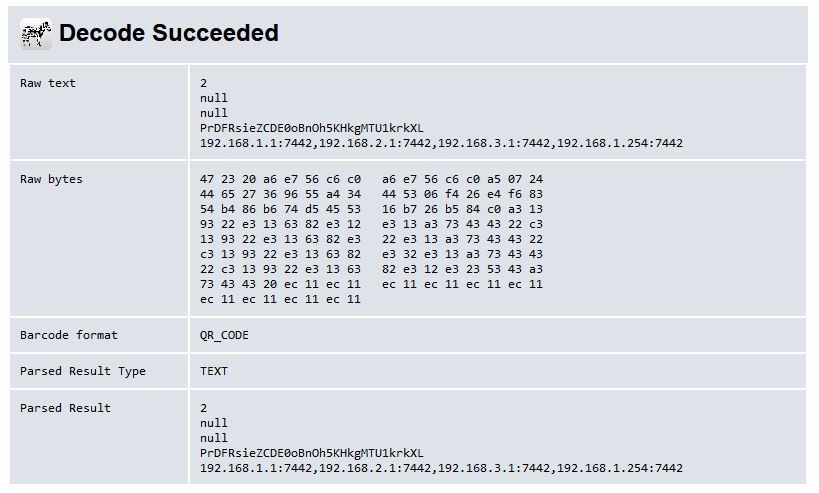Click the number 2 in Raw text
The image size is (819, 493).
tap(203, 83)
